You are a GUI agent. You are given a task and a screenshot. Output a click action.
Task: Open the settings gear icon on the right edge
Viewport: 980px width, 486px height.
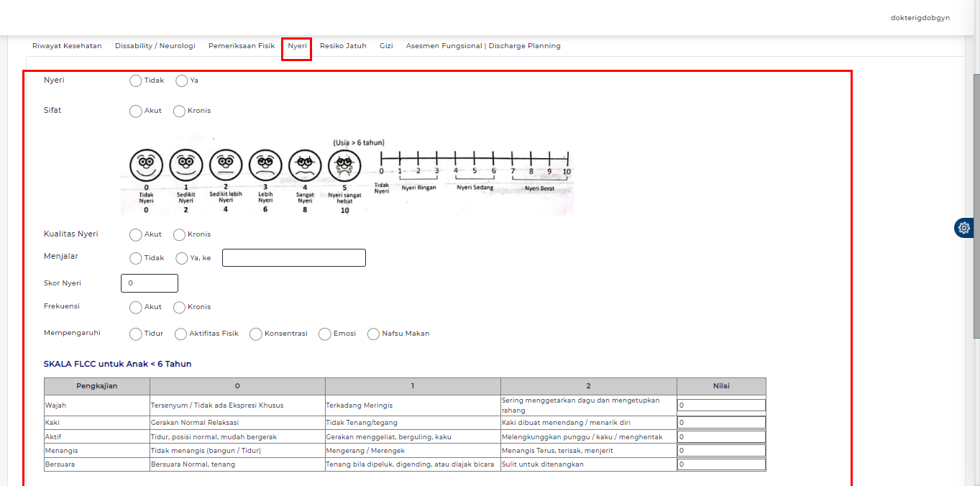pos(963,228)
